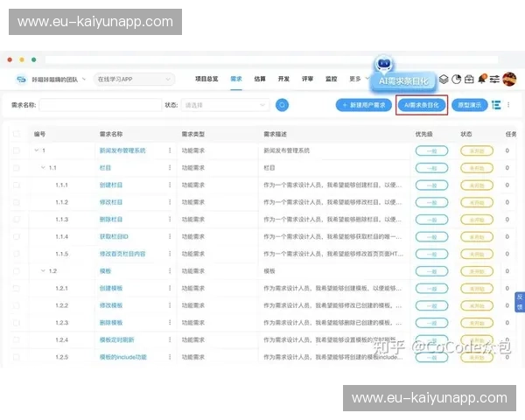Open row actions menu for 模板

pos(170,271)
